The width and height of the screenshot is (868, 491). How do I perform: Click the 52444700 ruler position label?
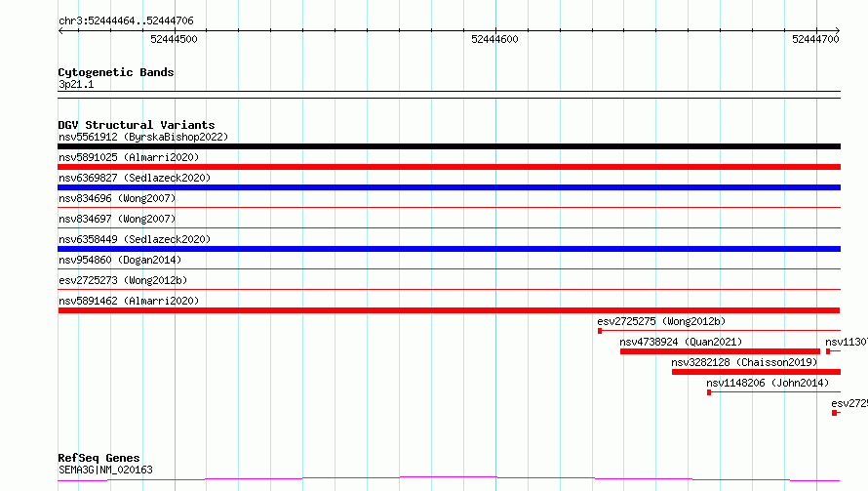point(816,39)
